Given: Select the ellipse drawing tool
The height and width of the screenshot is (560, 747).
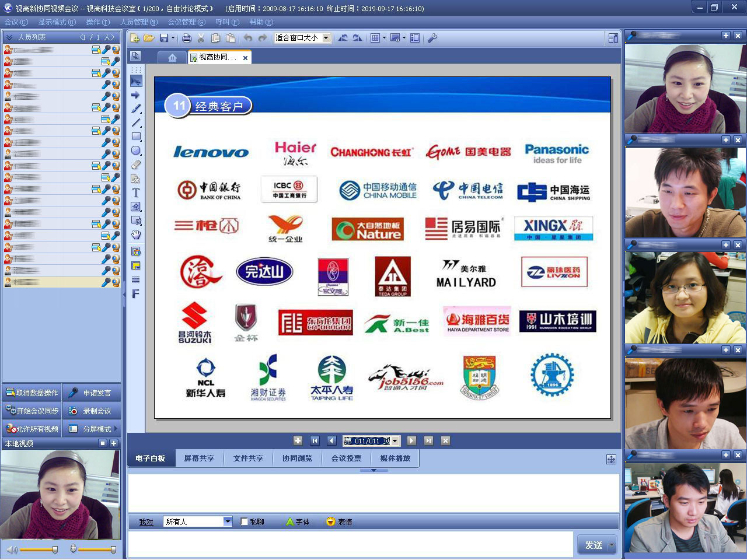Looking at the screenshot, I should (x=136, y=151).
